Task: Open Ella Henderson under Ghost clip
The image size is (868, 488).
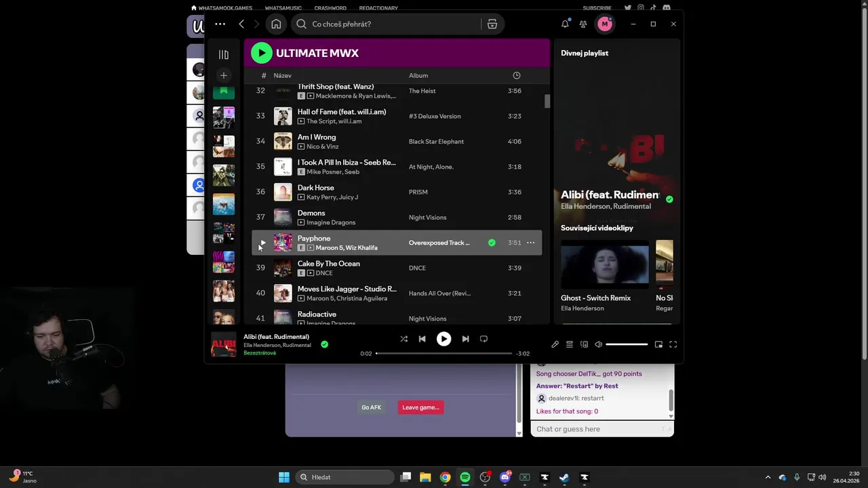Action: click(x=583, y=308)
